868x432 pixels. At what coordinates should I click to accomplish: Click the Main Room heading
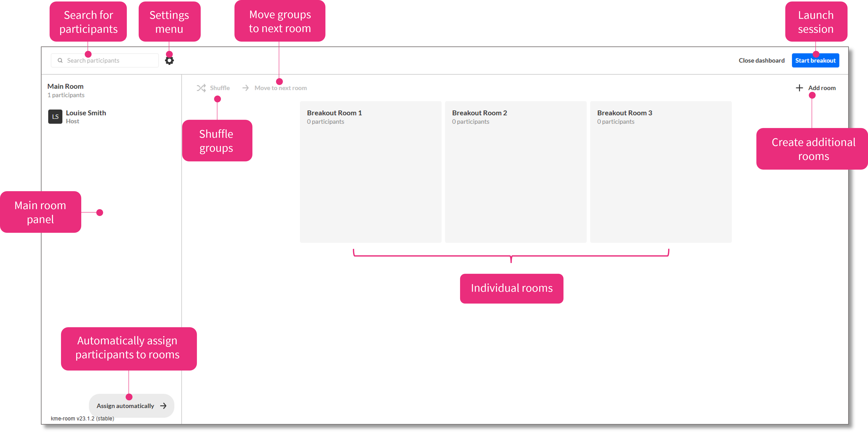pos(65,86)
